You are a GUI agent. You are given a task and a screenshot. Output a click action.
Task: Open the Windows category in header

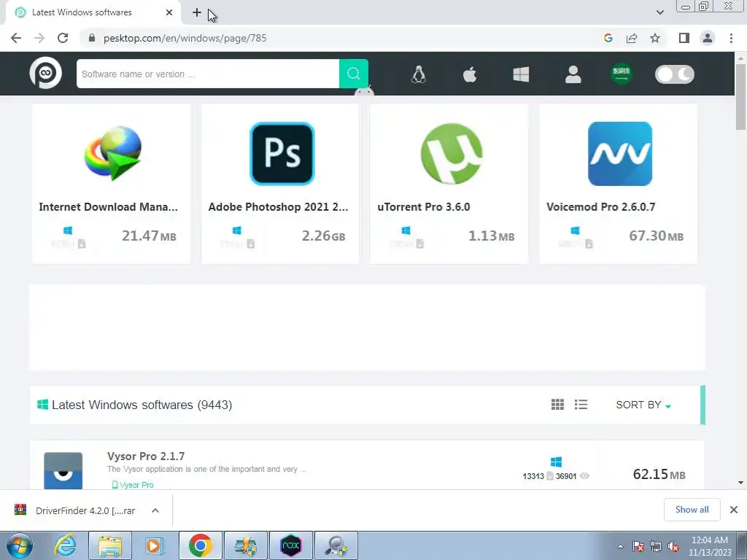521,74
